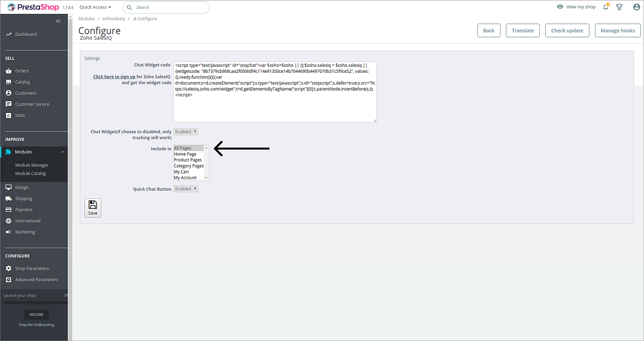Image resolution: width=644 pixels, height=341 pixels.
Task: Click the Dashboard trend icon
Action: [9, 34]
